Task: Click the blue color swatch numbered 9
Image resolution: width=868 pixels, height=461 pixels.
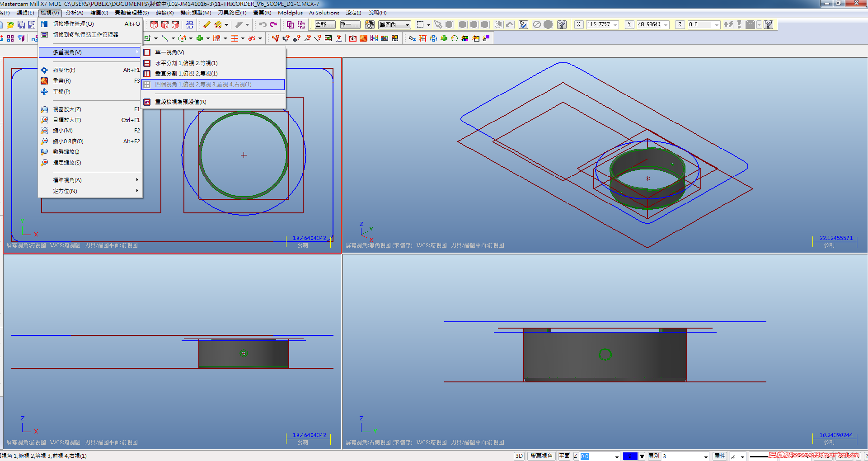Action: coord(630,456)
